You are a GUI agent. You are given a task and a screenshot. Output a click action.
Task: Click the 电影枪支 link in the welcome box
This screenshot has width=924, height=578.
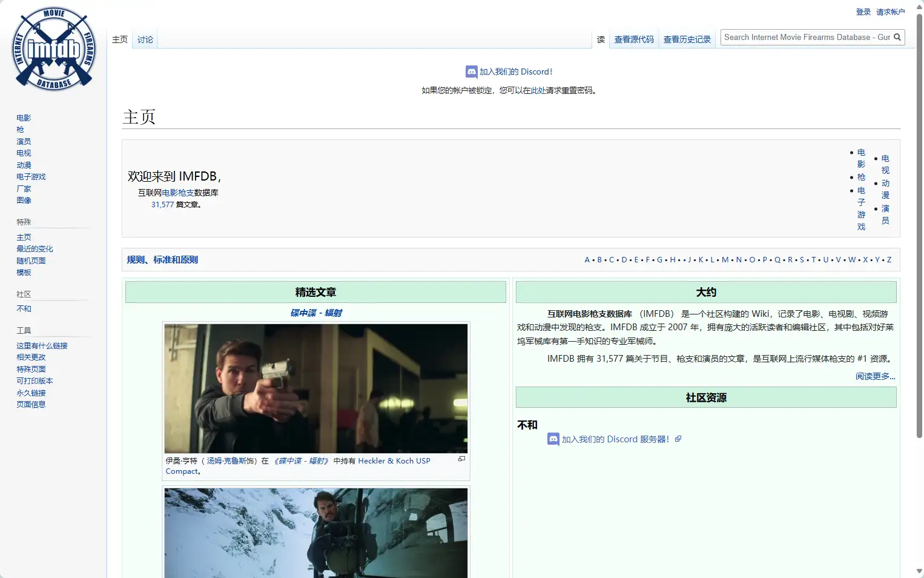178,193
